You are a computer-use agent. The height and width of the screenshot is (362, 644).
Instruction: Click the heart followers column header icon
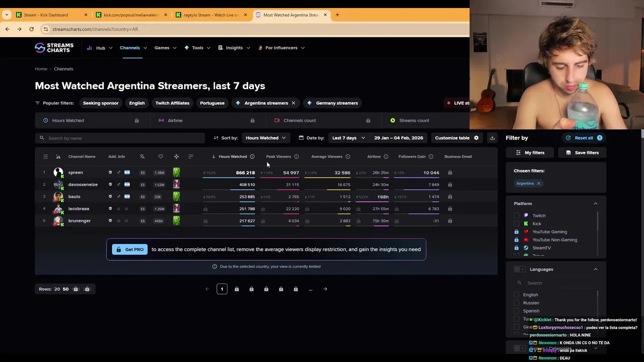(x=160, y=156)
